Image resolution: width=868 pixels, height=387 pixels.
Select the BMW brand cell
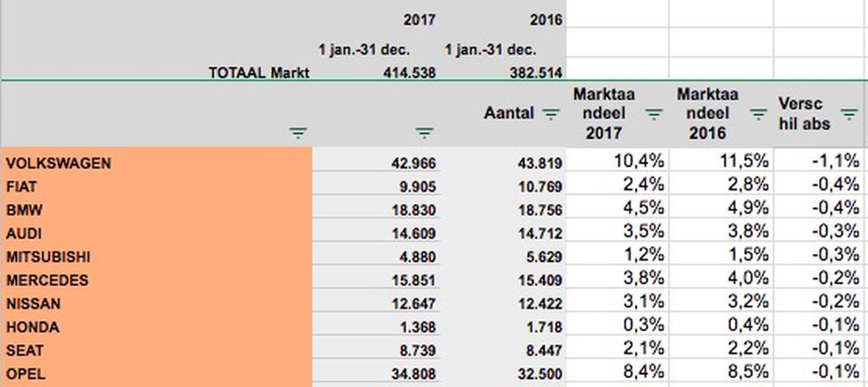pos(157,211)
